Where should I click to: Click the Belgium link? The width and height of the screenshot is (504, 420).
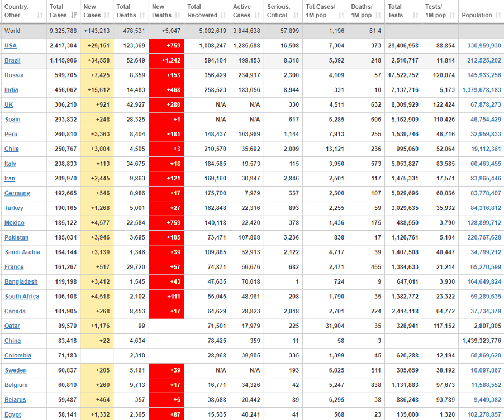16,385
